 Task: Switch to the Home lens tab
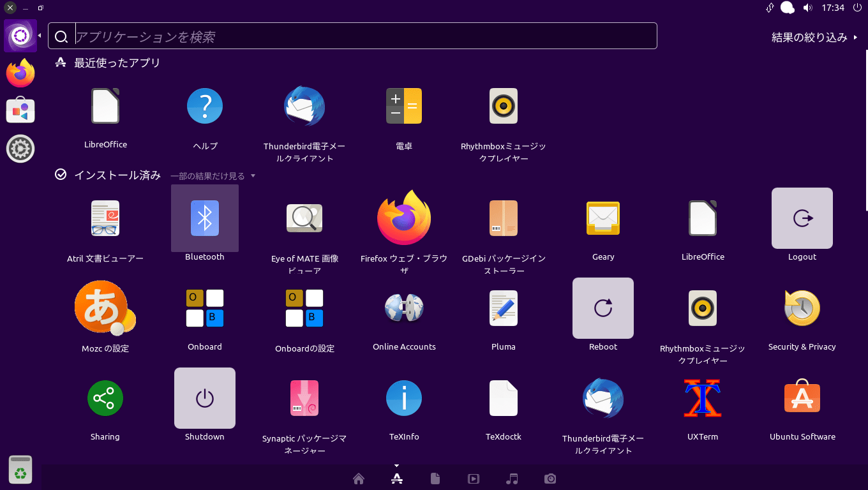click(x=359, y=479)
